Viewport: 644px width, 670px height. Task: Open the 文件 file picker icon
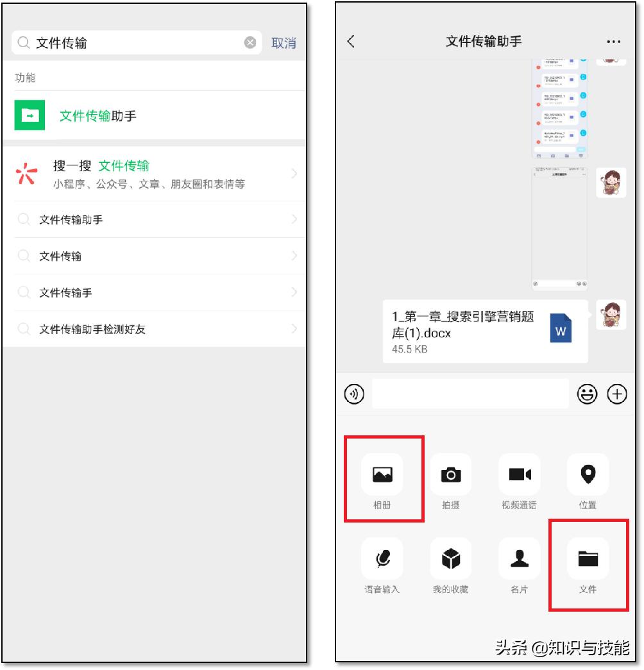(x=588, y=558)
